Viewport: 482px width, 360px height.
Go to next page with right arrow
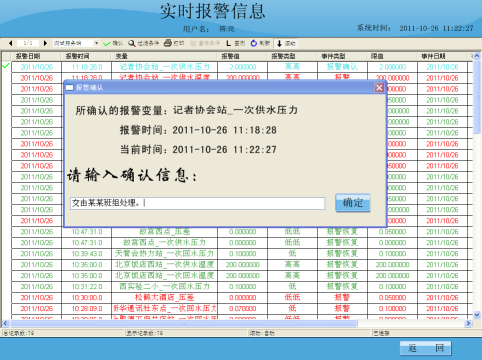45,43
